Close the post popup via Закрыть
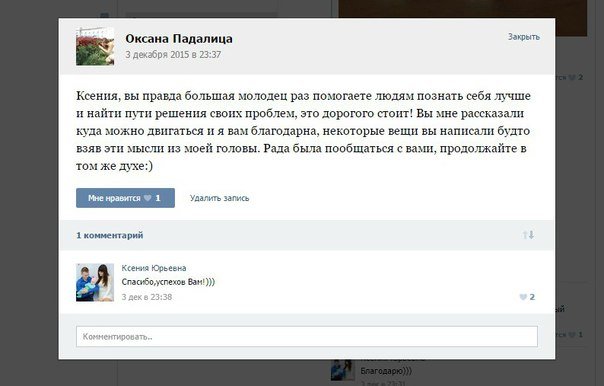The height and width of the screenshot is (386, 604). point(523,37)
